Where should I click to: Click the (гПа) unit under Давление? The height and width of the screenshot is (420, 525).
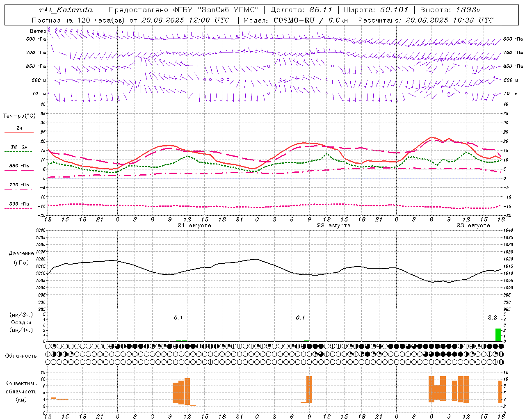[21, 263]
